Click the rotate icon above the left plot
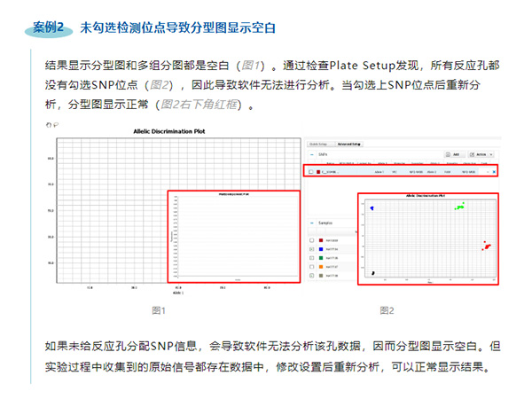The image size is (532, 399). pos(48,125)
